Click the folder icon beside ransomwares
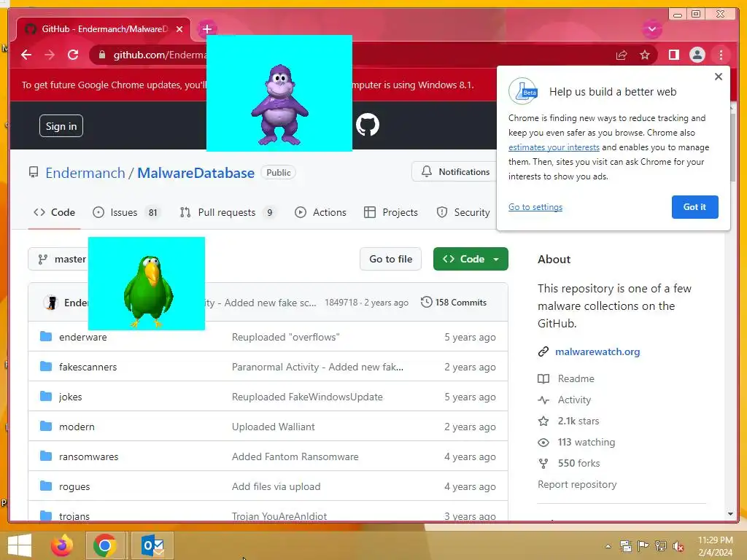This screenshot has height=560, width=747. [46, 456]
